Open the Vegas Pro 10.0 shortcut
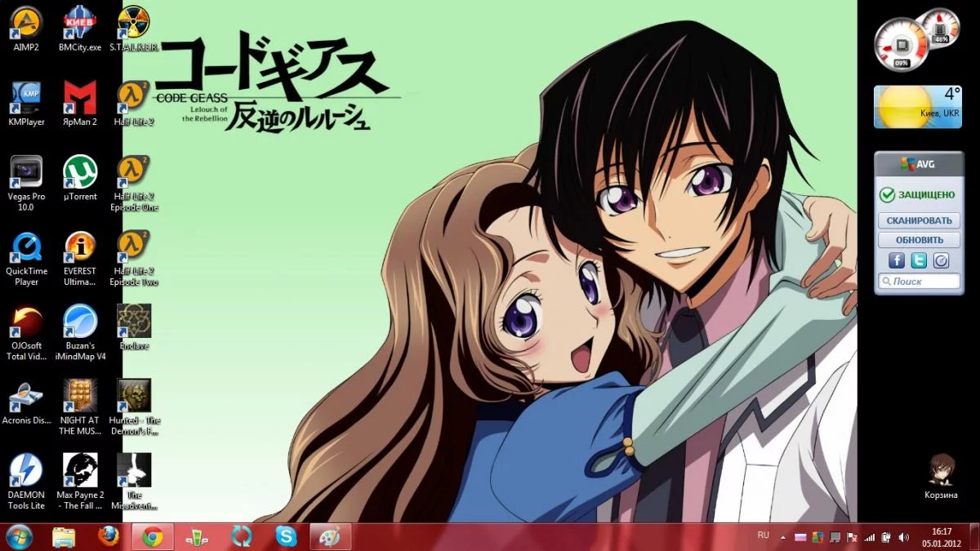This screenshot has height=551, width=980. point(26,184)
